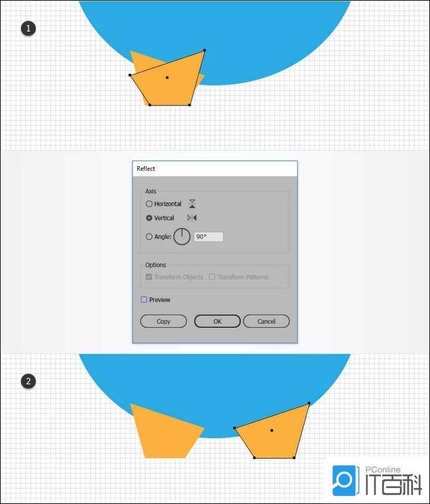Image resolution: width=430 pixels, height=504 pixels.
Task: Click the Cancel button
Action: point(266,321)
